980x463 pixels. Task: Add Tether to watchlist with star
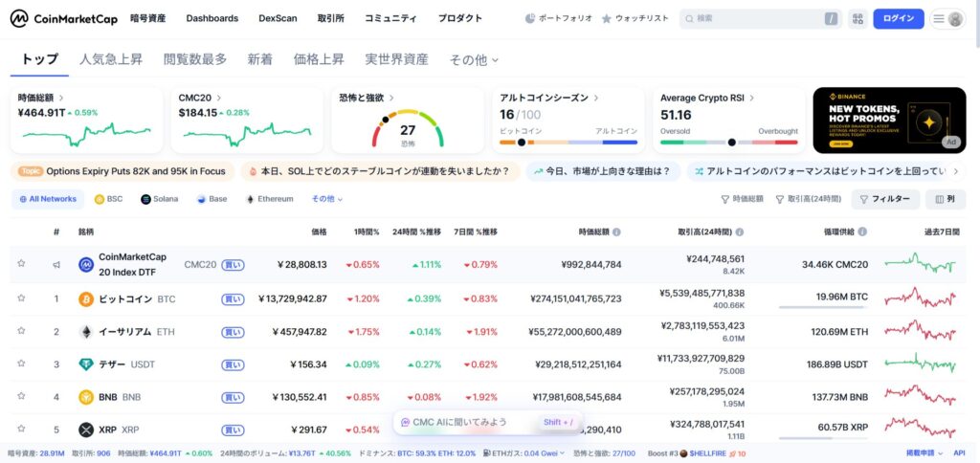21,363
